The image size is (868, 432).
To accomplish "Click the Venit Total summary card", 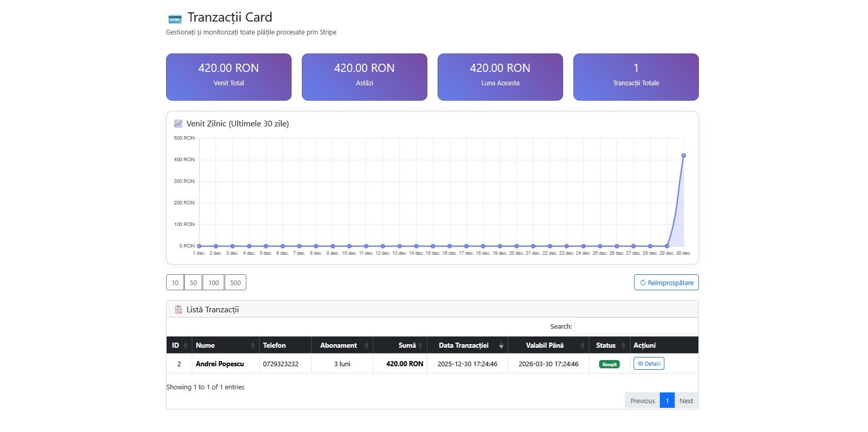I will click(x=229, y=77).
